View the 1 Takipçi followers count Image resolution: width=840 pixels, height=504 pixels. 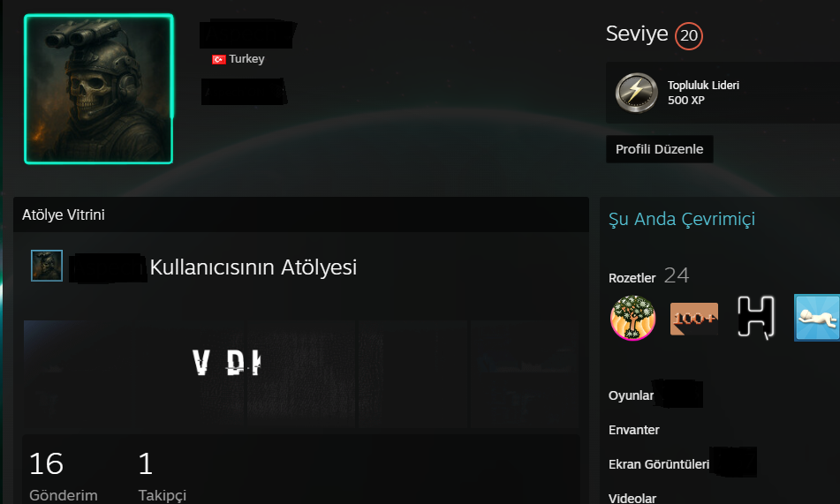pos(162,476)
